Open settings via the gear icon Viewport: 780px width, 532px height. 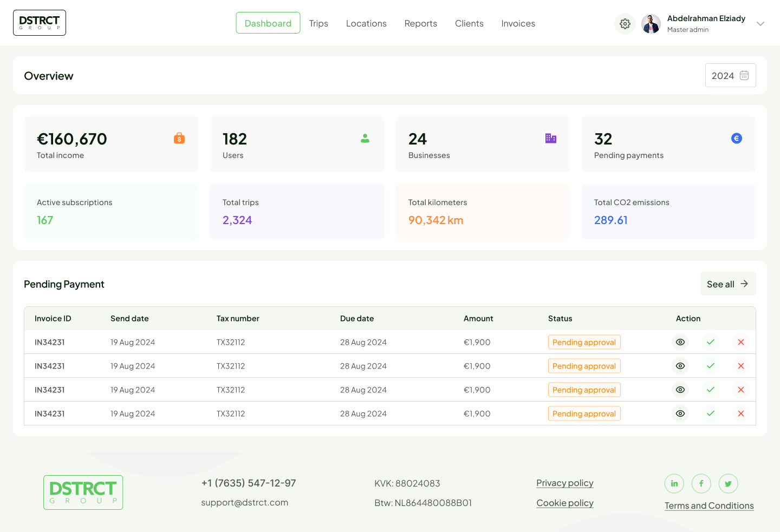pyautogui.click(x=625, y=24)
